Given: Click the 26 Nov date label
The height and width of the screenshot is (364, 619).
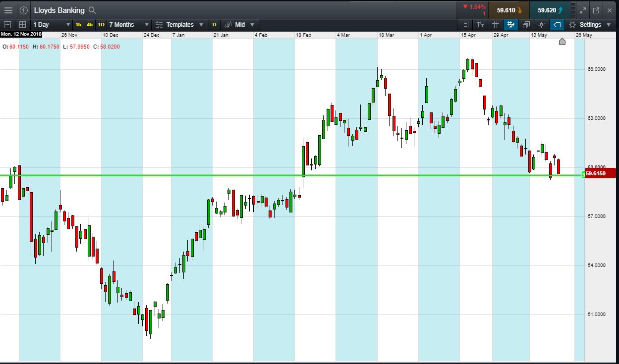Looking at the screenshot, I should [69, 35].
